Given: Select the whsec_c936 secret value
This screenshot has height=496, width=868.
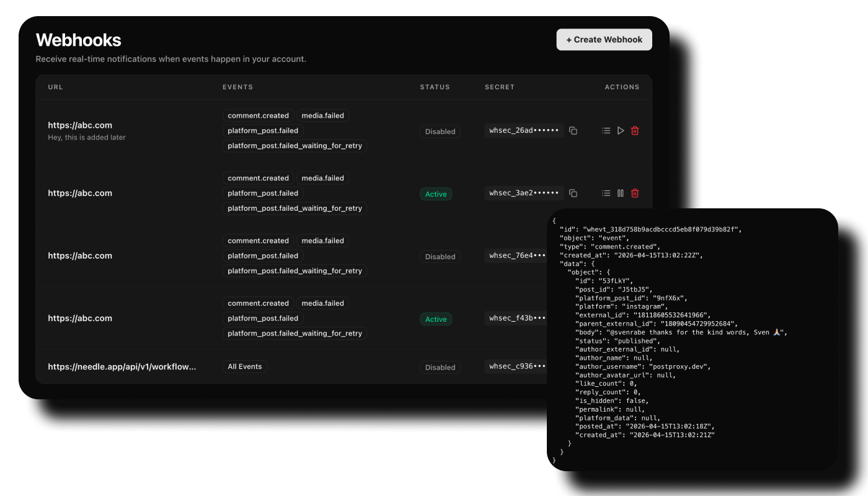Looking at the screenshot, I should tap(516, 366).
